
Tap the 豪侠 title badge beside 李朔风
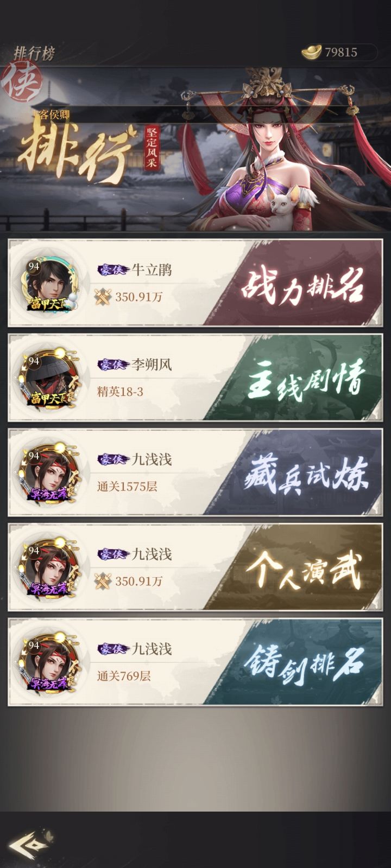112,365
